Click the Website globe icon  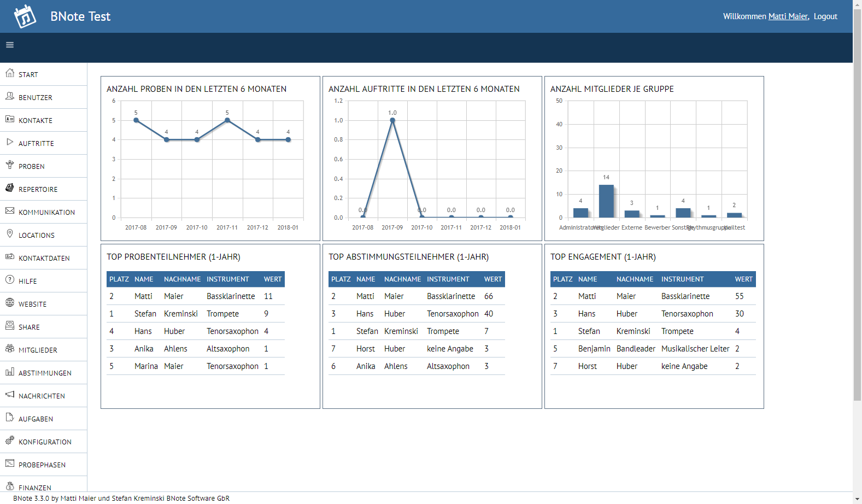coord(10,302)
